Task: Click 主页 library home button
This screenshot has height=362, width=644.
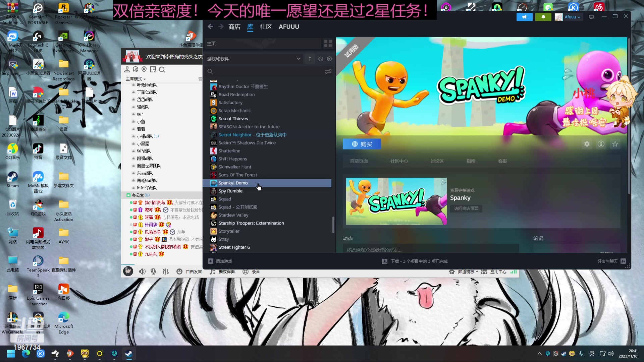Action: (x=263, y=44)
